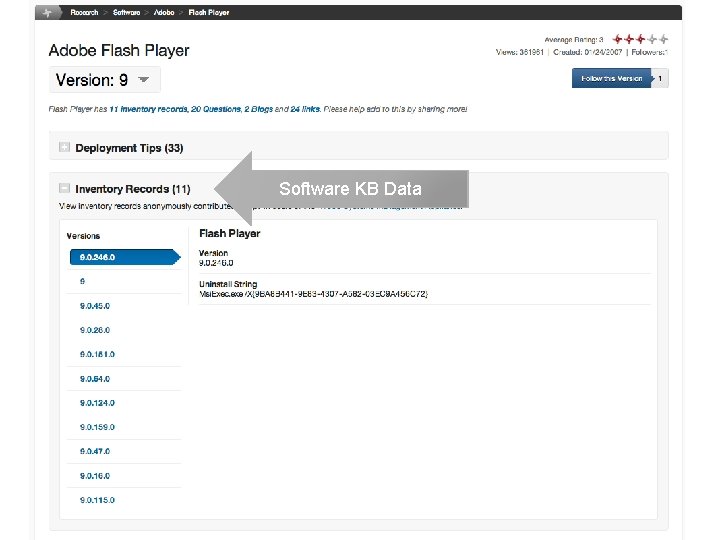Select version 9.0.115.0 record
Image resolution: width=720 pixels, height=540 pixels.
tap(97, 500)
